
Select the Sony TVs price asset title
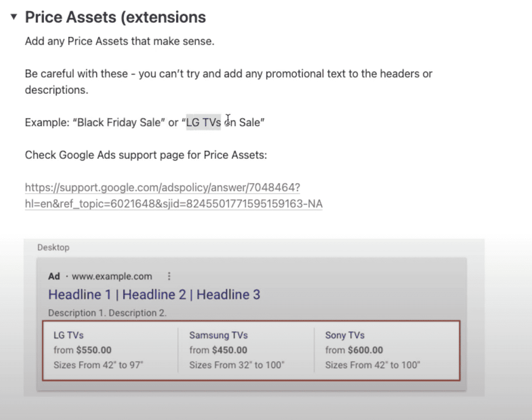345,335
